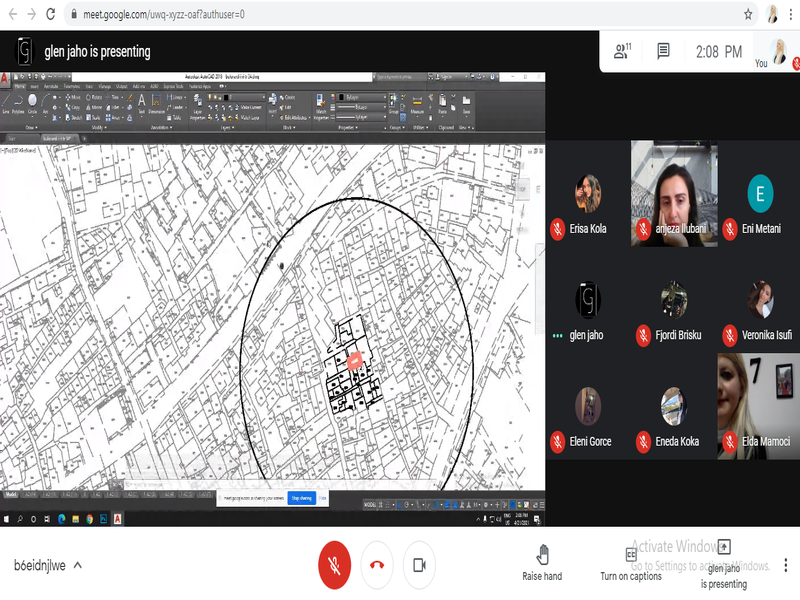Expand meeting details next to b6eidnjlwe
This screenshot has height=600, width=800.
[78, 565]
